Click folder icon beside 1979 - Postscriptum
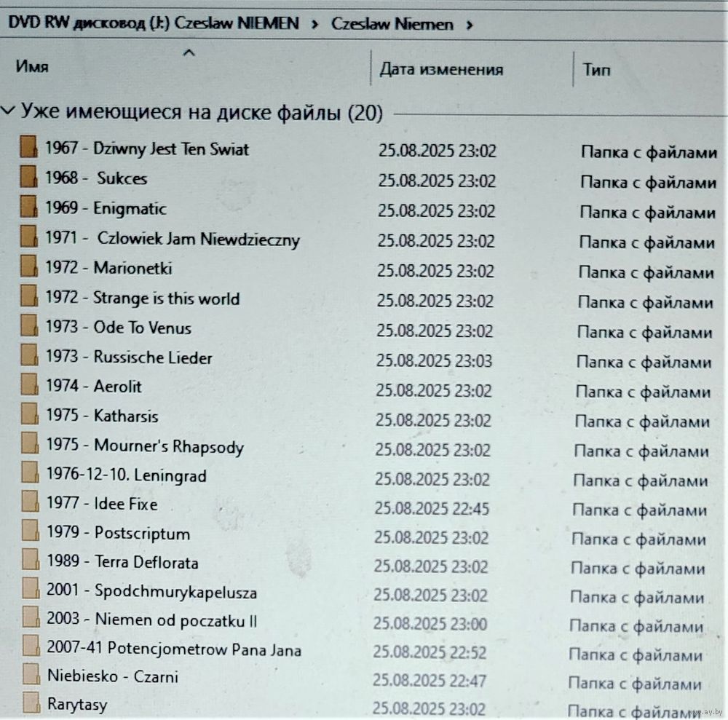Viewport: 728px width, 720px height. pyautogui.click(x=31, y=530)
